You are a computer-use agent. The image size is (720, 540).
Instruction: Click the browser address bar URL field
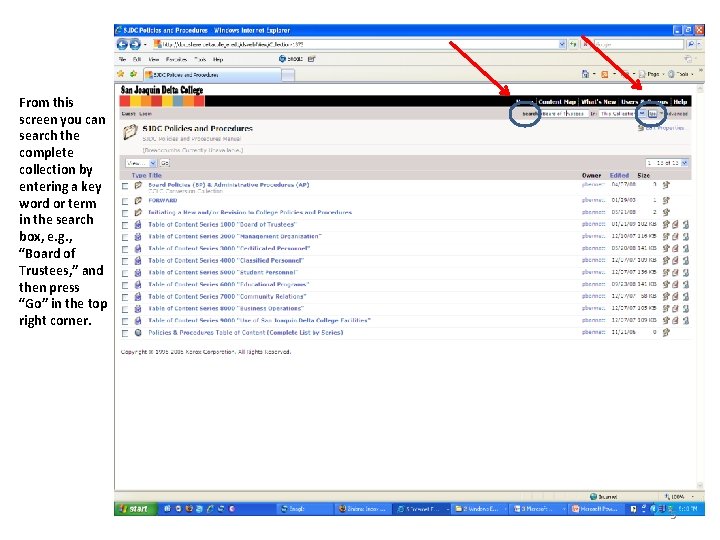pyautogui.click(x=355, y=44)
